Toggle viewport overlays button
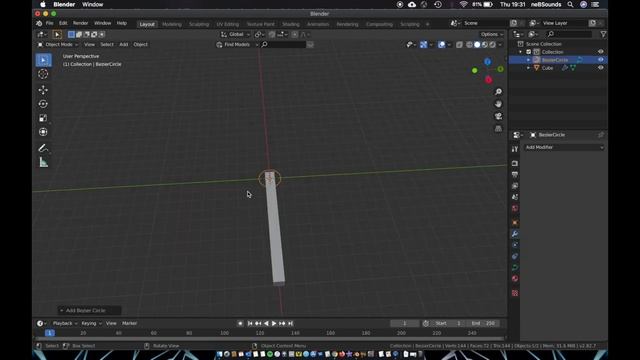 point(442,44)
